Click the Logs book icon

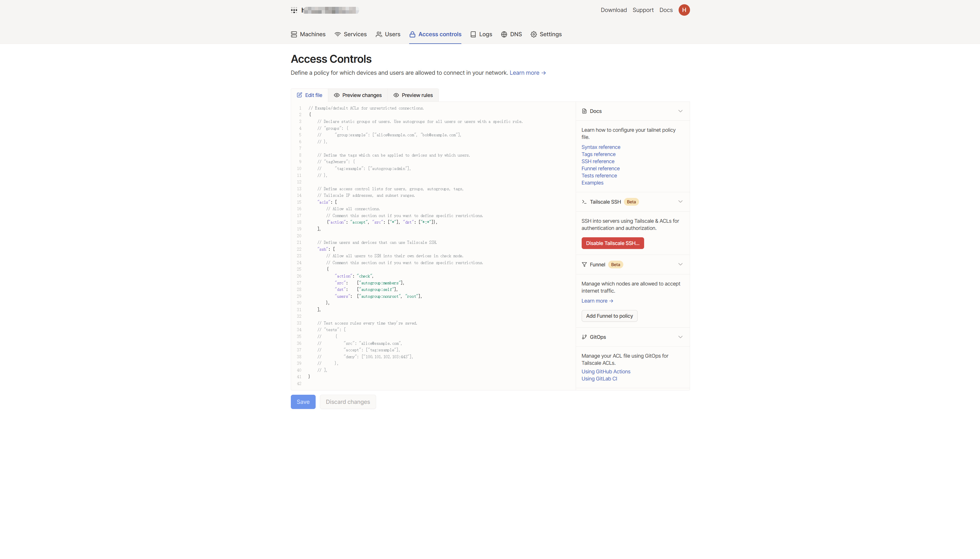(473, 35)
